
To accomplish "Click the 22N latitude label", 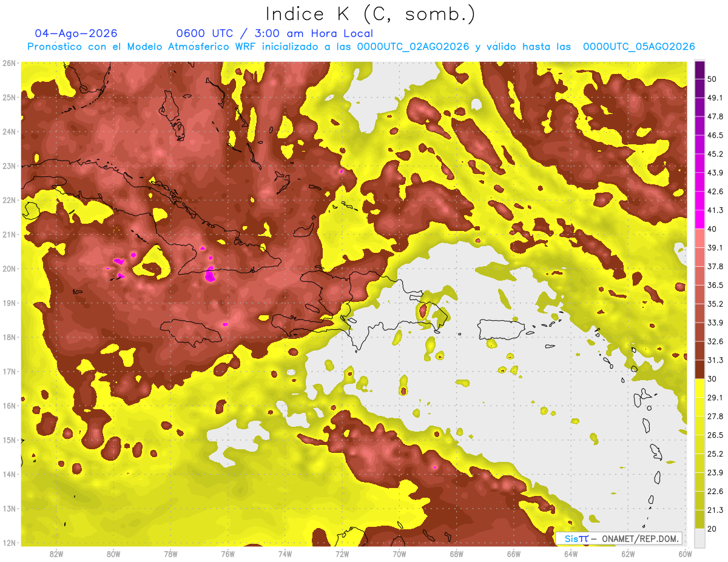I will pyautogui.click(x=9, y=200).
